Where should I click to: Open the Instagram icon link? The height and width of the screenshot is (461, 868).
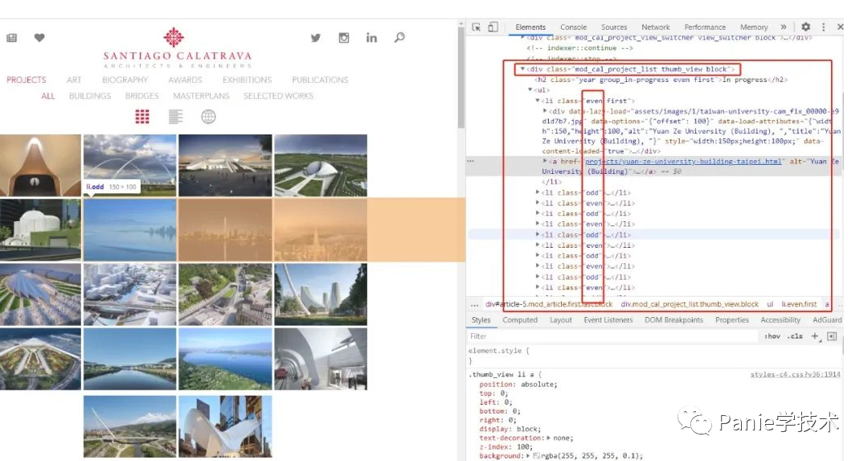[344, 38]
